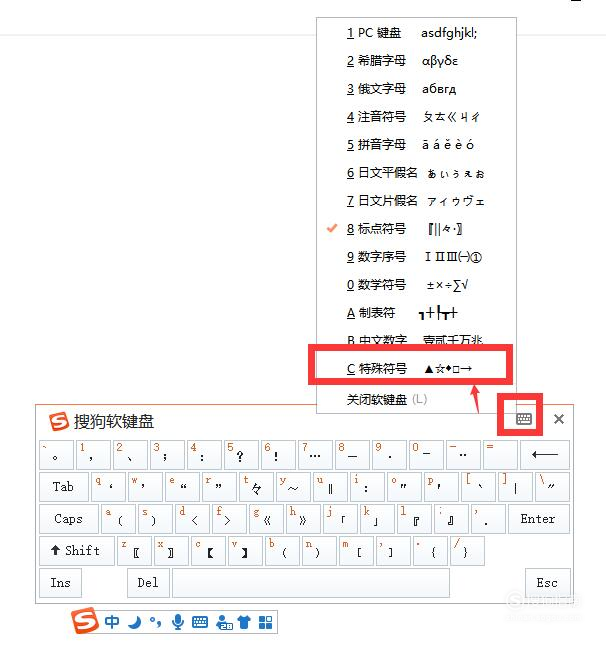Select 1 PC 键盘 layout
Viewport: 606px width, 647px height.
[x=416, y=33]
